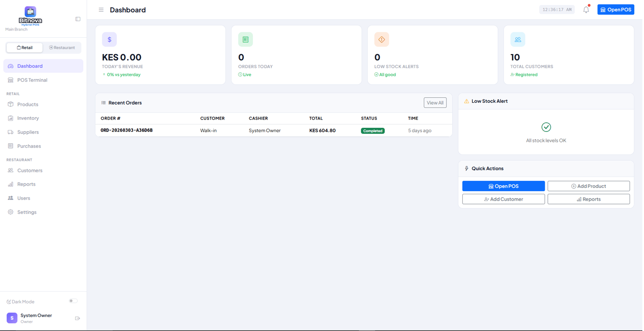Screen dimensions: 644x331
Task: Click the logout icon beside System Owner
Action: click(78, 319)
